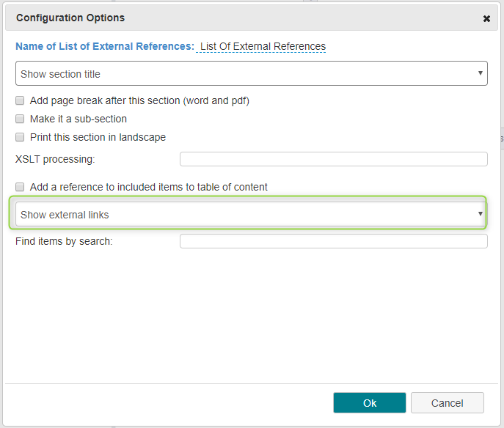The width and height of the screenshot is (504, 428).
Task: Toggle Add a reference to table of content
Action: coord(20,187)
